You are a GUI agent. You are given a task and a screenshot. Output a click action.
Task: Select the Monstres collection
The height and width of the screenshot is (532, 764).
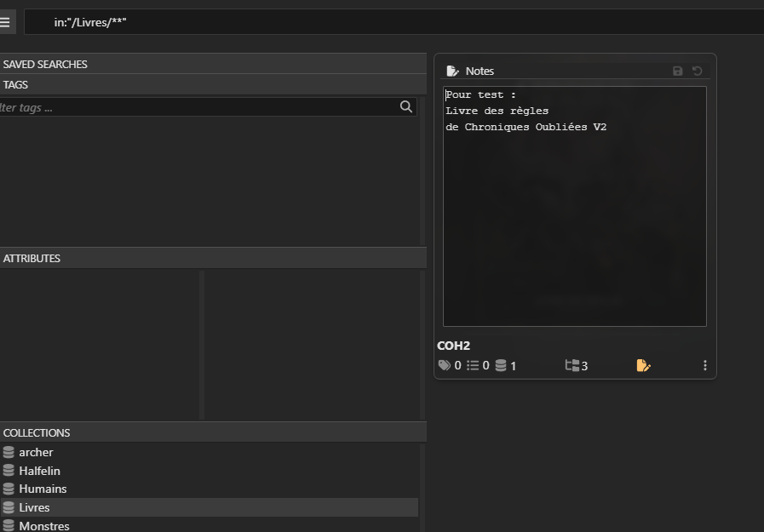click(x=44, y=526)
